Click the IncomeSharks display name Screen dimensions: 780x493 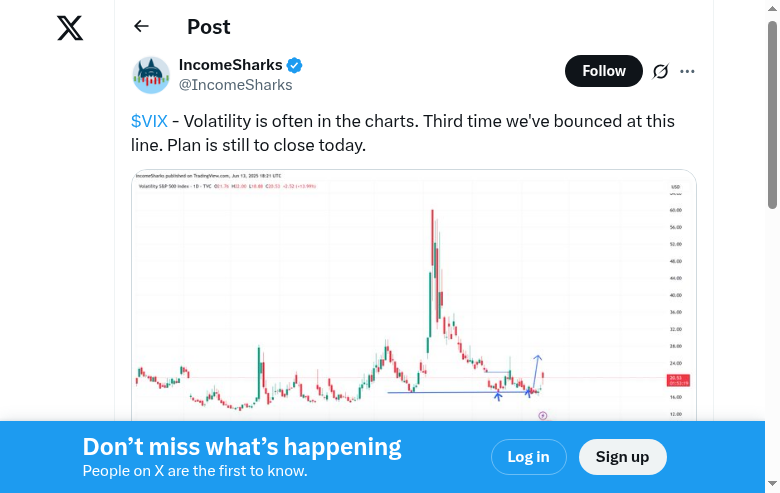point(230,65)
